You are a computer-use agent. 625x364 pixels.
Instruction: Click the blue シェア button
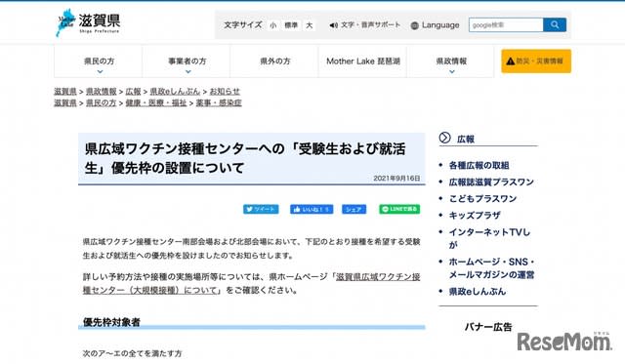[354, 209]
